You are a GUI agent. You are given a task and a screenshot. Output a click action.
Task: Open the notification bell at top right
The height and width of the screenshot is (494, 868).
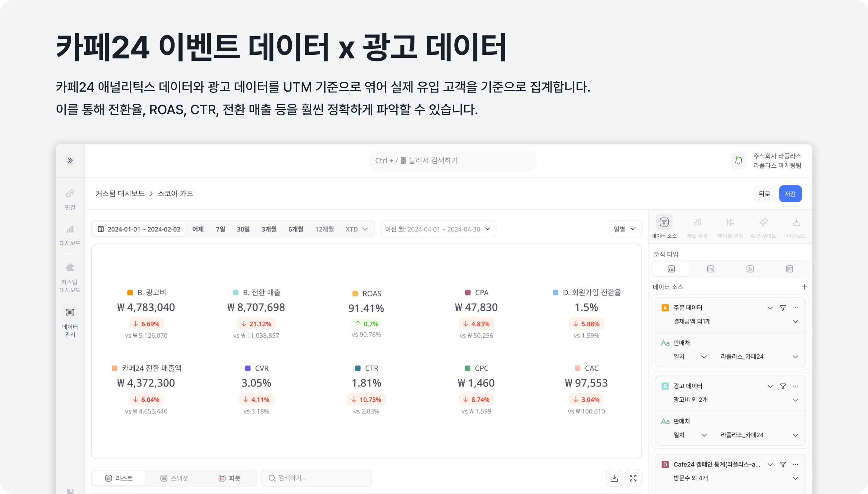[x=739, y=160]
